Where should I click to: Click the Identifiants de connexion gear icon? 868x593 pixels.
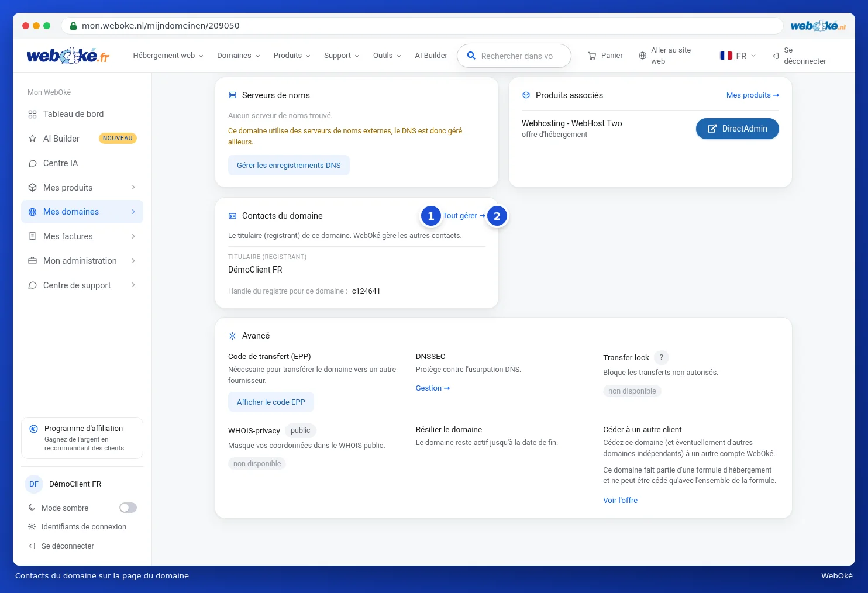[x=32, y=527]
